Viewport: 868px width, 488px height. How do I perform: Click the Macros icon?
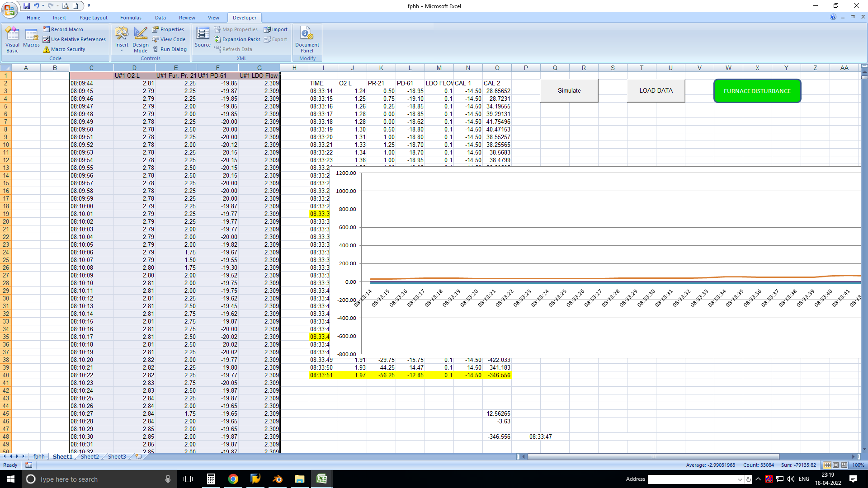pyautogui.click(x=31, y=40)
